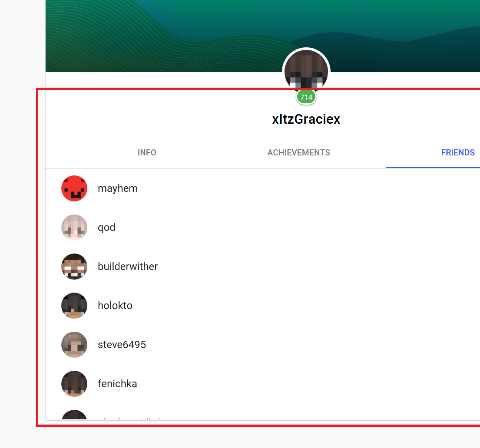480x448 pixels.
Task: Switch to the INFO tab
Action: (x=147, y=152)
